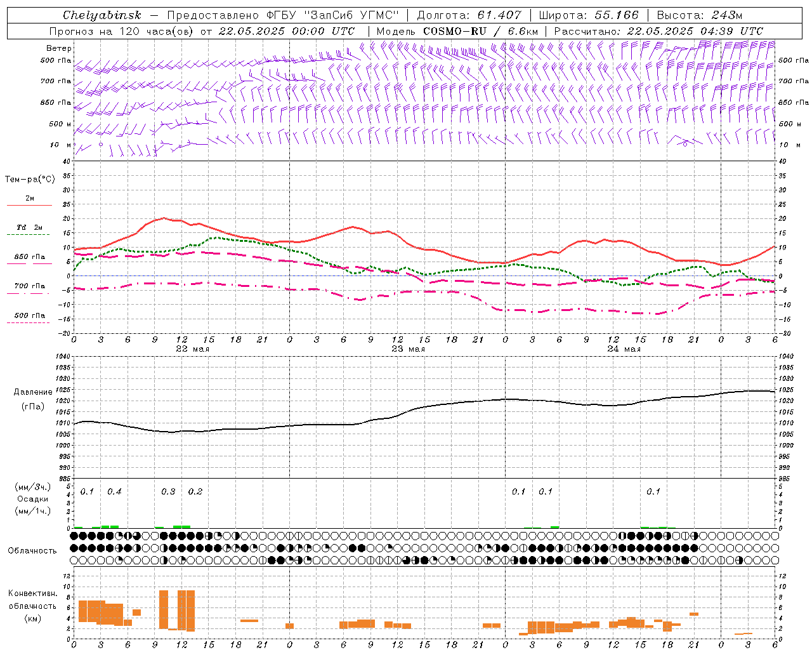The image size is (812, 650).
Task: Select the "Широта: 55.166" latitude value
Action: (589, 15)
